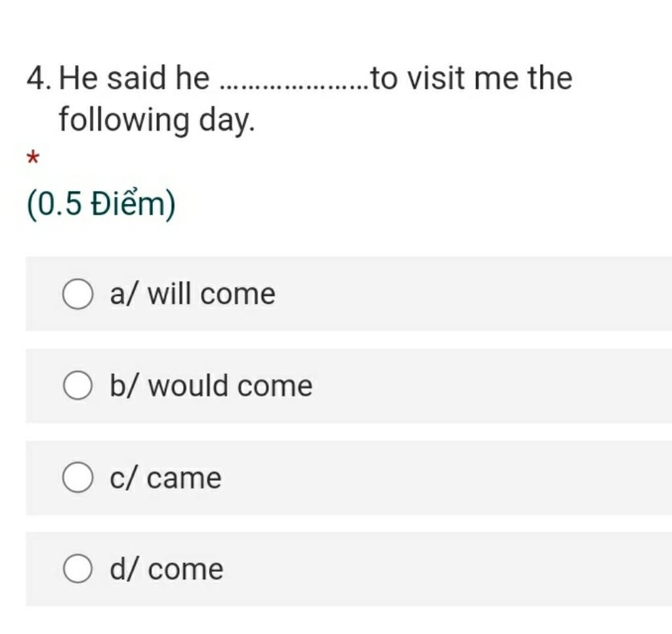Click the 'b/ would come' answer text

[211, 385]
